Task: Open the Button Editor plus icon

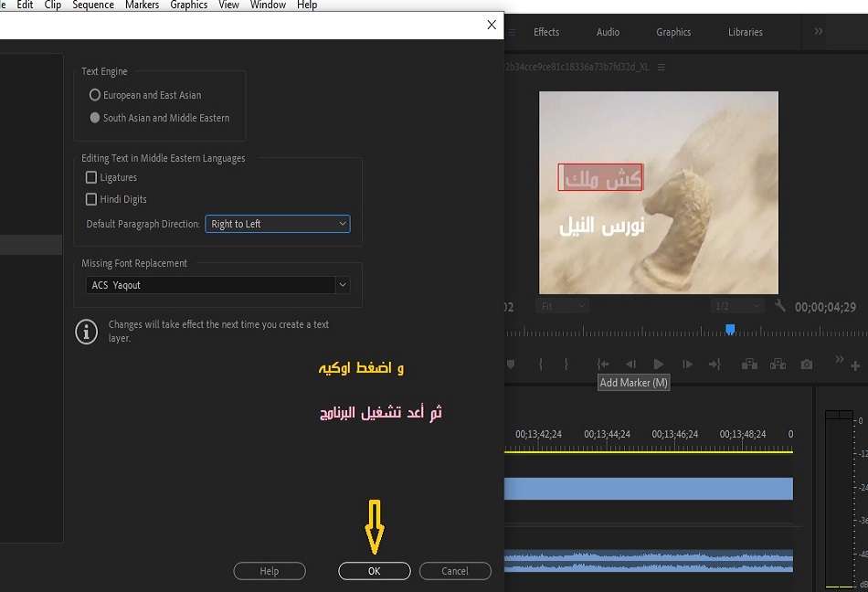Action: (x=855, y=365)
